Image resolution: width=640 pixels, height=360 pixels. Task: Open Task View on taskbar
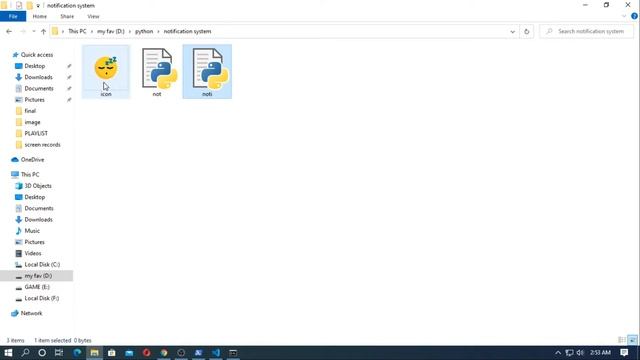pos(59,353)
